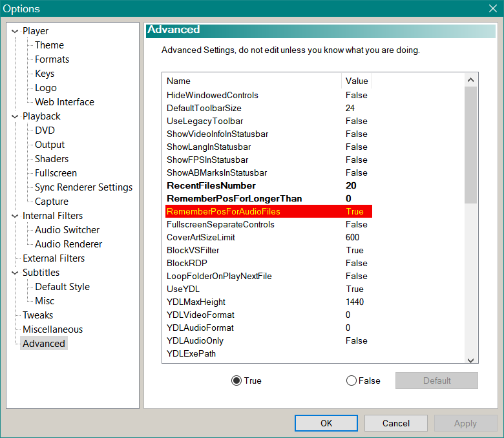
Task: Open the Web Interface settings page
Action: tap(64, 102)
